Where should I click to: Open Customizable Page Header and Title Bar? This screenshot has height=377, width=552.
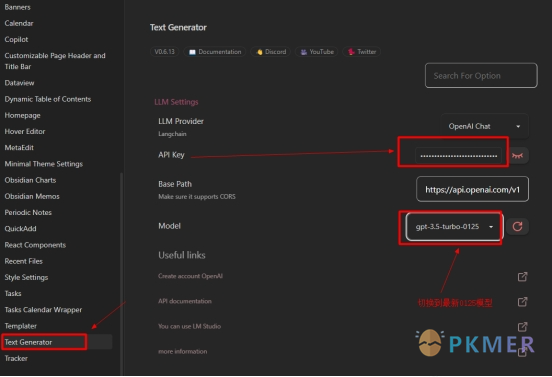pos(55,61)
